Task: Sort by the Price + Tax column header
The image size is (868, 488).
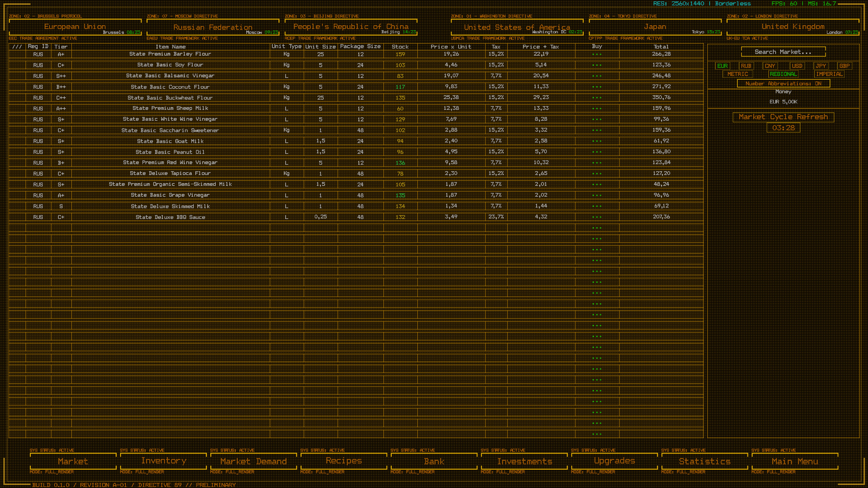Action: click(541, 47)
